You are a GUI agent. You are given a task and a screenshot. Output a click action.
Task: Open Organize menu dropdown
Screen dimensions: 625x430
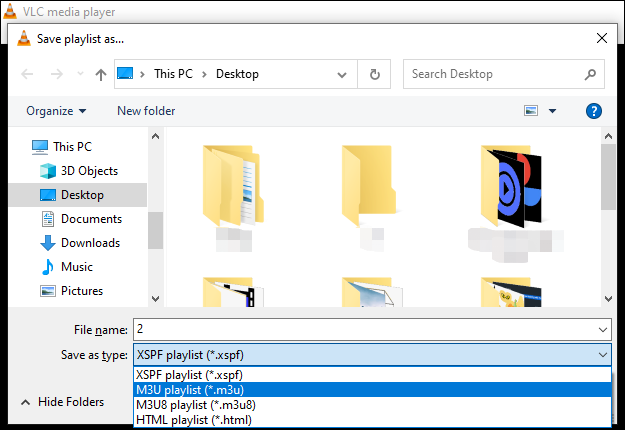pyautogui.click(x=56, y=111)
